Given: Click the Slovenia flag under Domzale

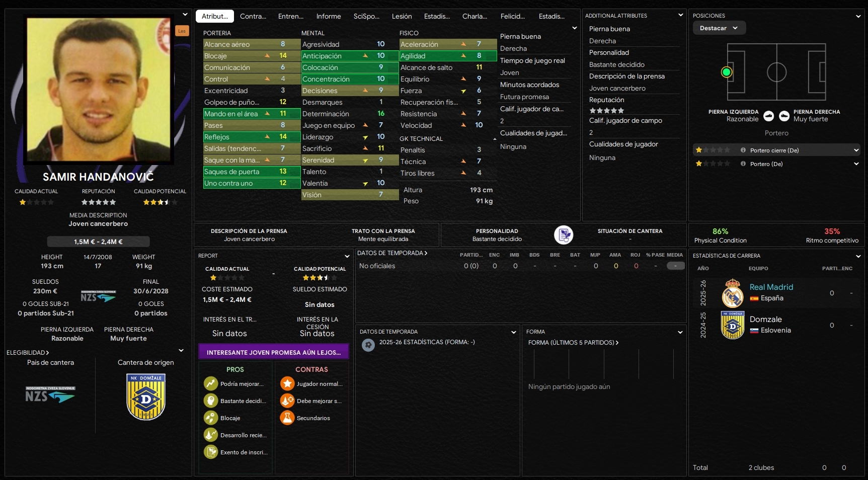Looking at the screenshot, I should coord(754,331).
